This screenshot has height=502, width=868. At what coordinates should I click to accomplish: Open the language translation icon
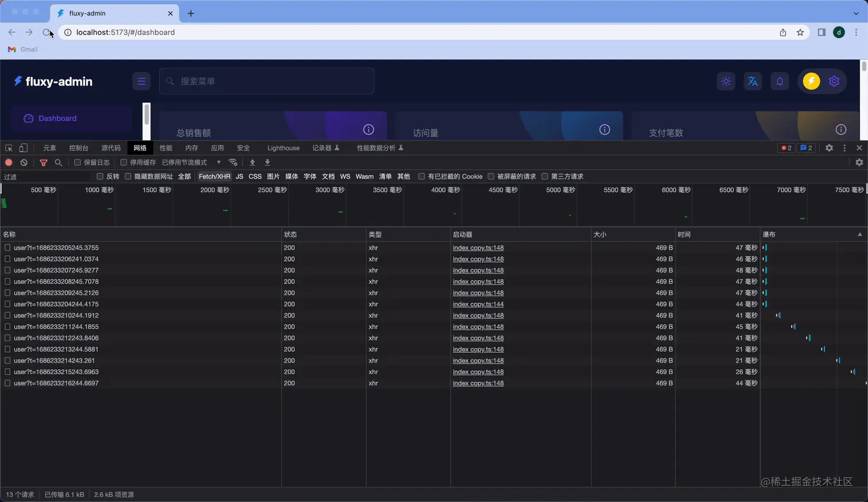click(753, 81)
